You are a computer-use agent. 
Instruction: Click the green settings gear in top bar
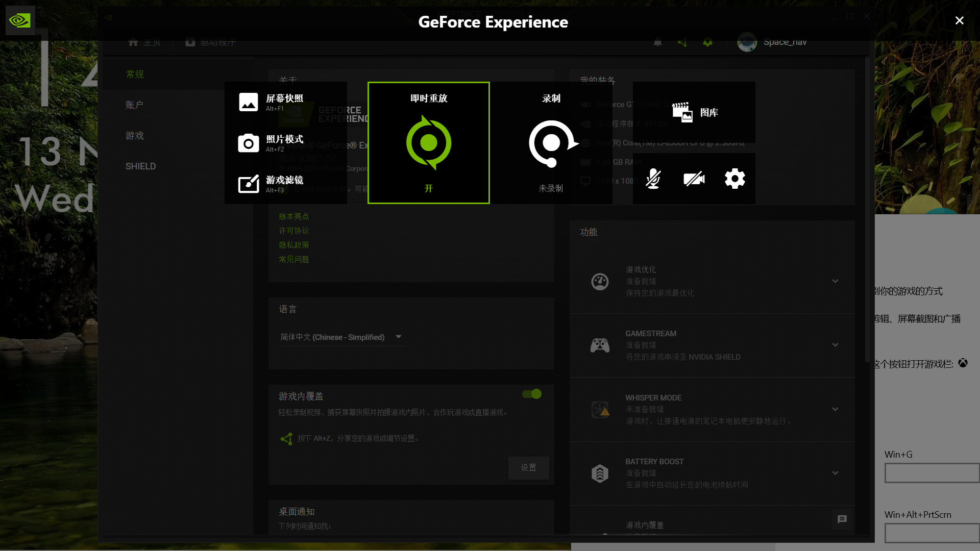pos(707,42)
